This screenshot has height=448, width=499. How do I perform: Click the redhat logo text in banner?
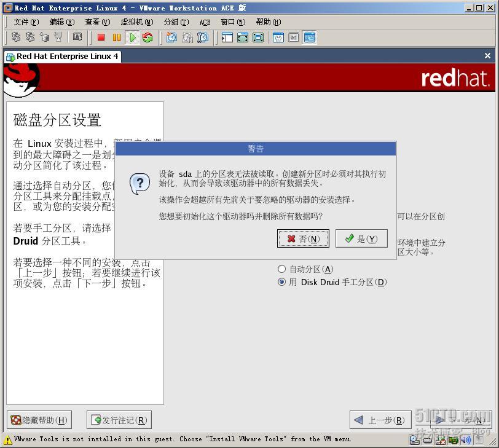(x=455, y=78)
